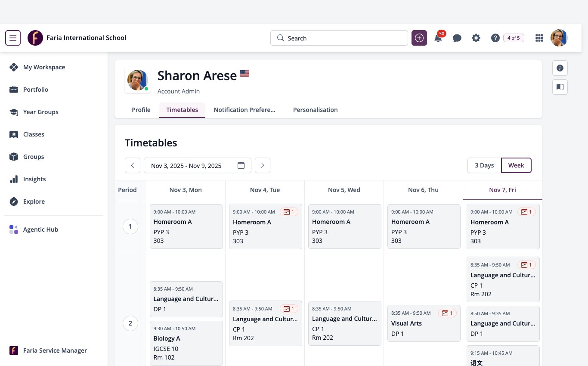The image size is (588, 366).
Task: Switch timetable view to 3 Days
Action: click(484, 165)
